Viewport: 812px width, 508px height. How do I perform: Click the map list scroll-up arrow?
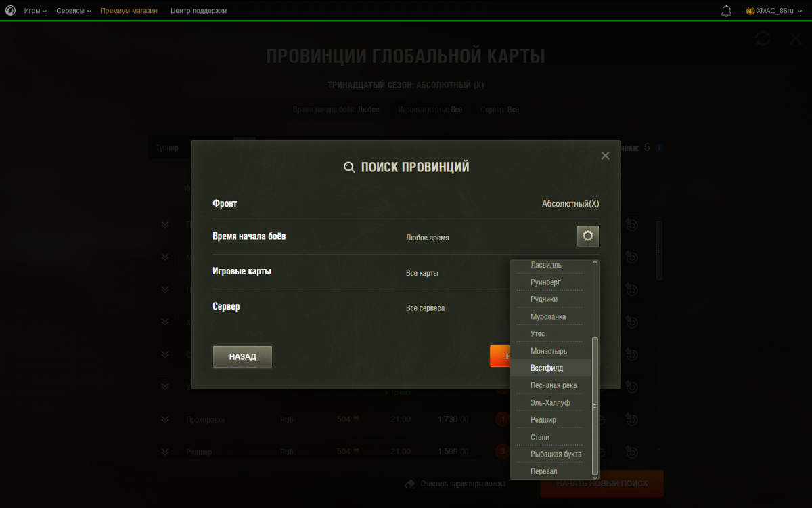[x=595, y=262]
